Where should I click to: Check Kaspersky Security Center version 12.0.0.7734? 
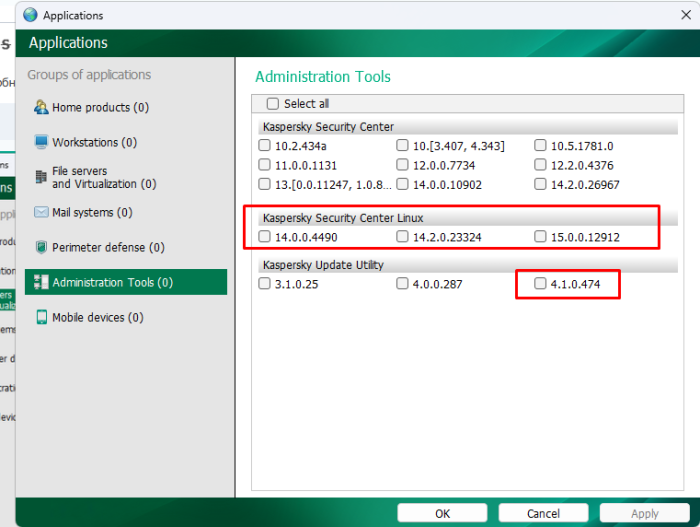point(402,165)
